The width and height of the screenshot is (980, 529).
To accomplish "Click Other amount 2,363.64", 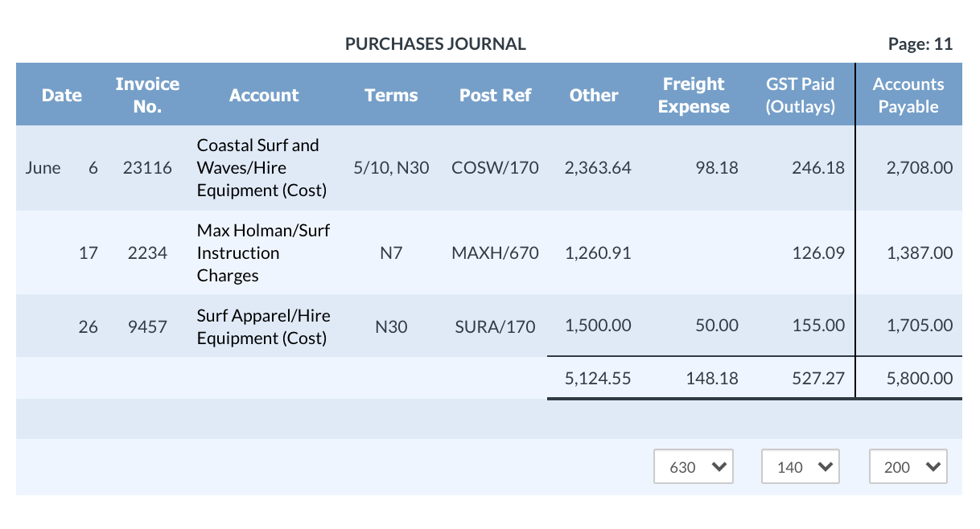I will pos(598,168).
